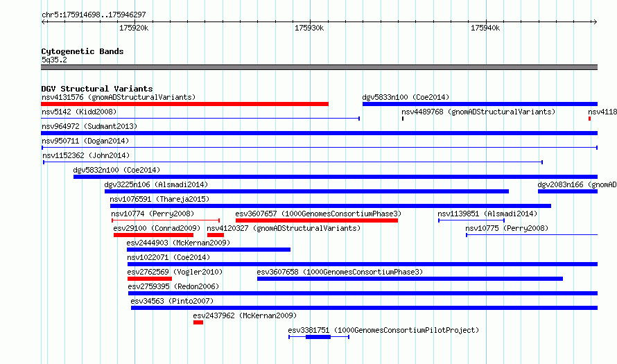
Task: Click the nsv950711 thin blue line feature
Action: [320, 148]
